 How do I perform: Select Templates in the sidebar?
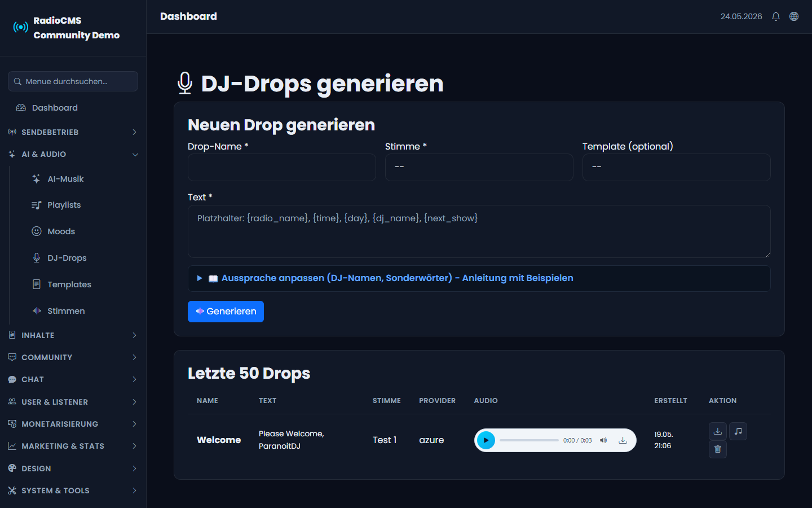[x=69, y=284]
